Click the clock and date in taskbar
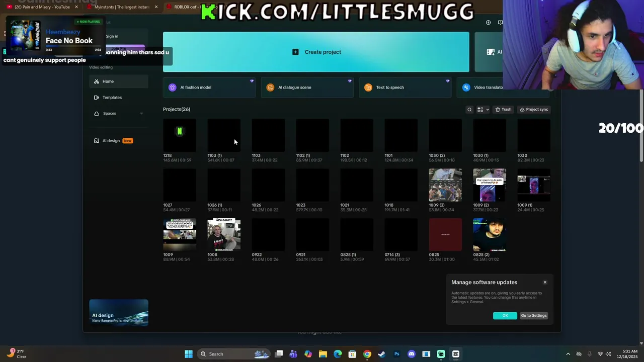Image resolution: width=644 pixels, height=362 pixels. [x=626, y=354]
